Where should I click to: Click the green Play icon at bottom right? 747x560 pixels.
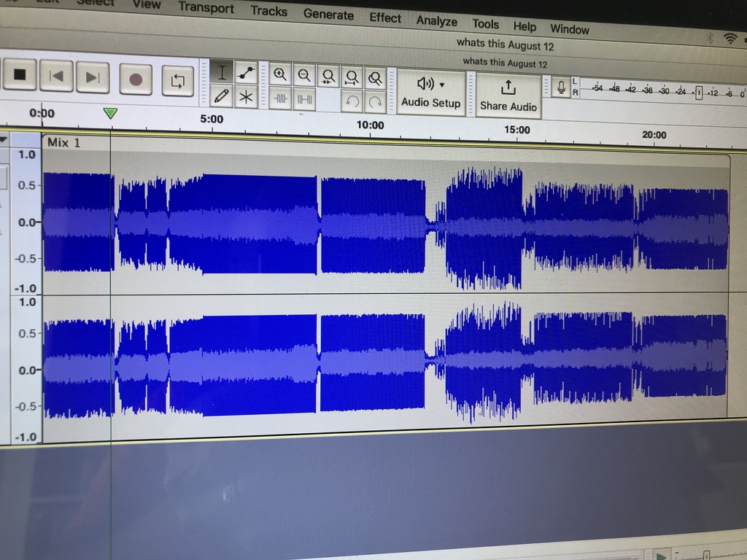click(x=661, y=556)
